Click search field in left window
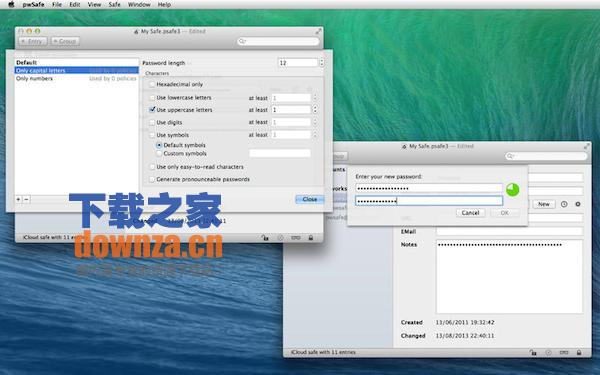 click(278, 41)
